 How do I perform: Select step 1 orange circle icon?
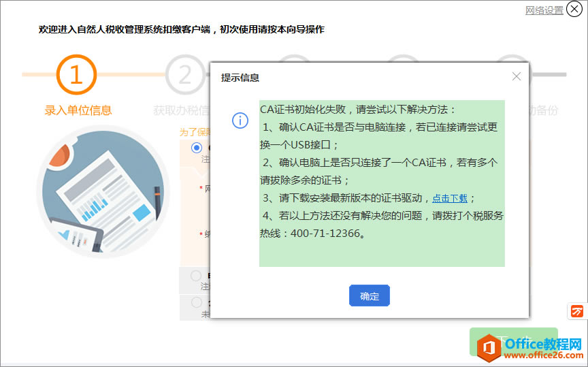click(x=76, y=75)
